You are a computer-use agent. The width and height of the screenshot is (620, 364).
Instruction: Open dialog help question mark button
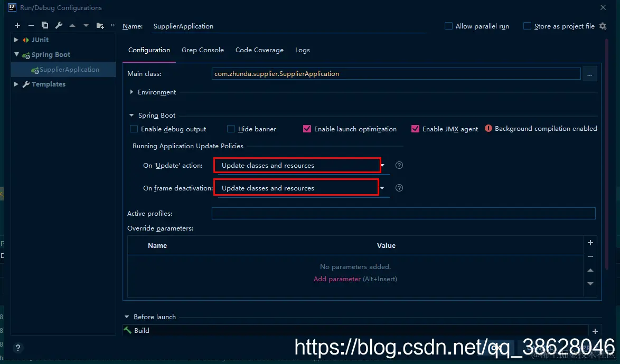point(18,348)
